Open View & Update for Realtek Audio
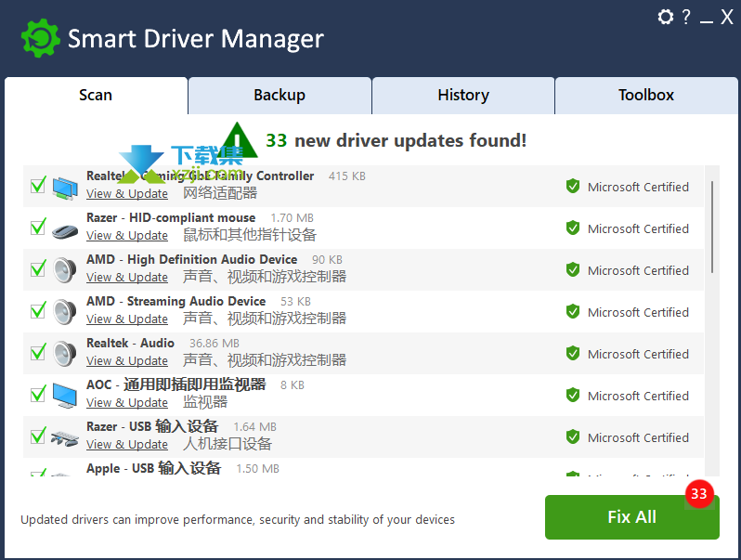This screenshot has width=741, height=560. click(127, 361)
